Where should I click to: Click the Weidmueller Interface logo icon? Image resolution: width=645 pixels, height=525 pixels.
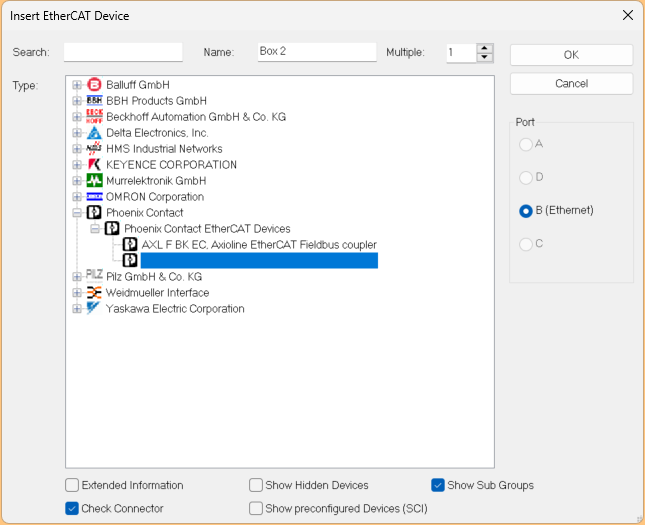pos(94,293)
